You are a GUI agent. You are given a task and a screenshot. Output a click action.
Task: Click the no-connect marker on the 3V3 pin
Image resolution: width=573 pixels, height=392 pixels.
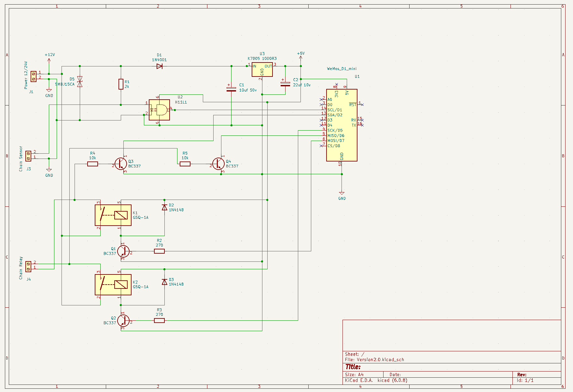coord(337,84)
